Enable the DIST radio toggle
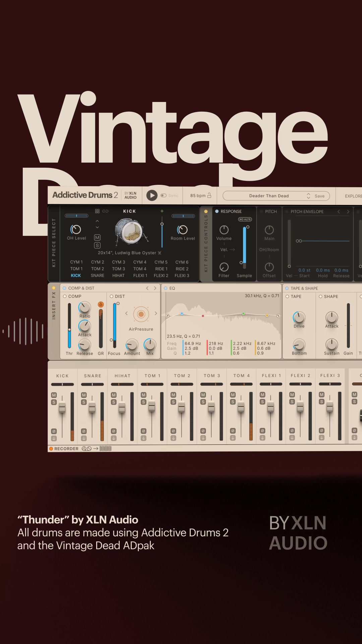 pos(112,296)
